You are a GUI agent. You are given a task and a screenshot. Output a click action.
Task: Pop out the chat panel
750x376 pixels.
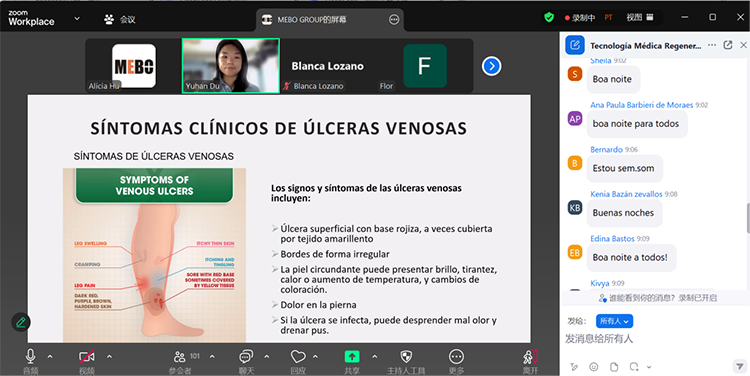click(728, 45)
